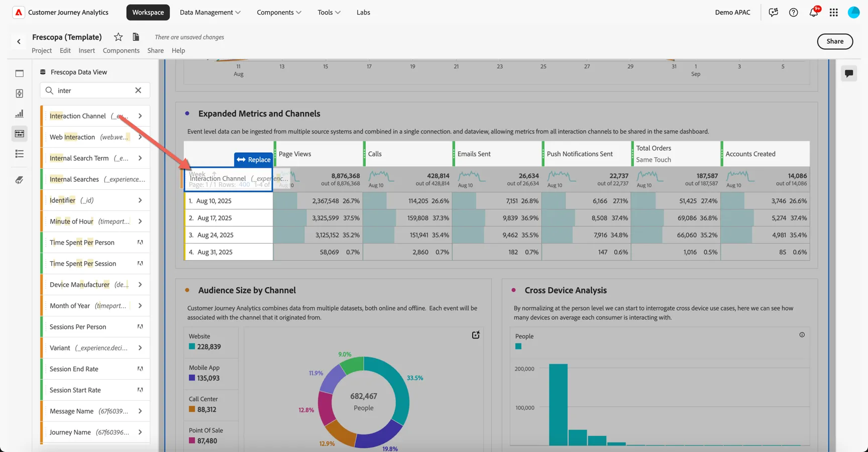Open the Labs tab
The image size is (868, 452).
(363, 12)
